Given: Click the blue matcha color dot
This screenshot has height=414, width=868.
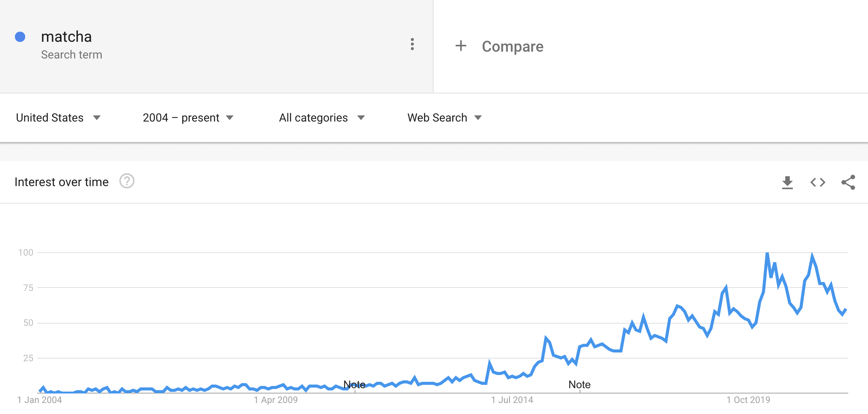Looking at the screenshot, I should pyautogui.click(x=20, y=37).
